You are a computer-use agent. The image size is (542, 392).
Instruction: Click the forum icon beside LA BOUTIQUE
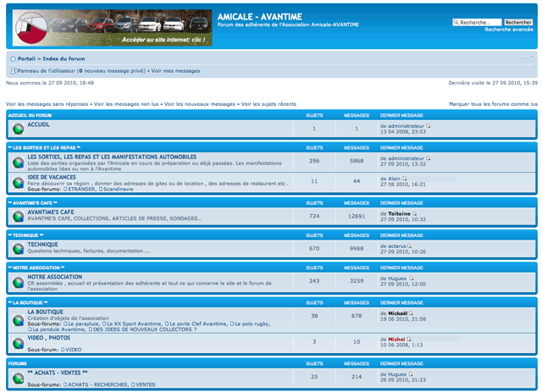[17, 317]
